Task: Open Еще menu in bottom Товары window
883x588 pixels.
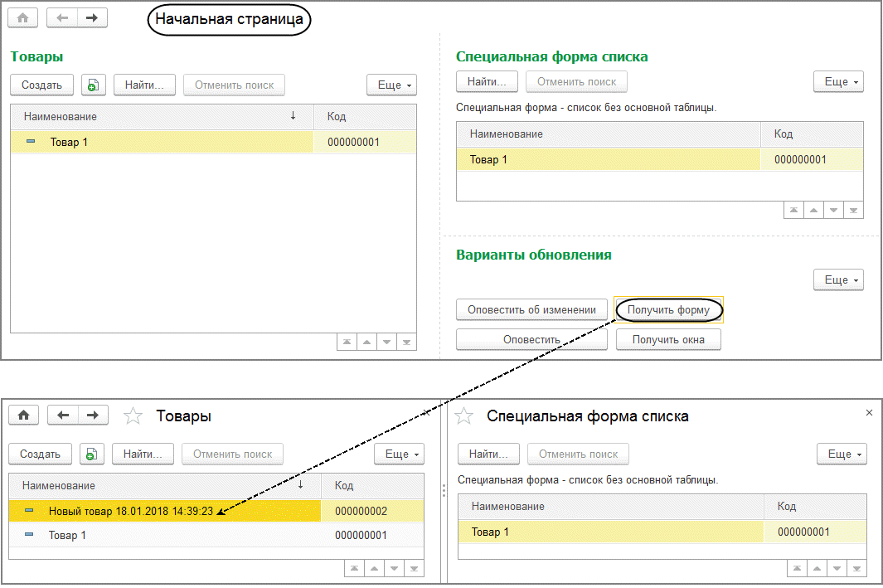Action: click(x=400, y=454)
